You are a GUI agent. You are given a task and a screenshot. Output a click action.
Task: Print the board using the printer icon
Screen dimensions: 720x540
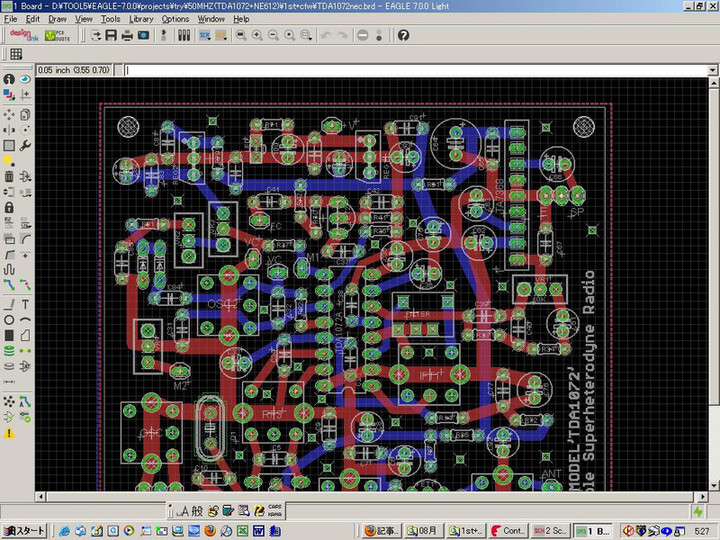(127, 35)
